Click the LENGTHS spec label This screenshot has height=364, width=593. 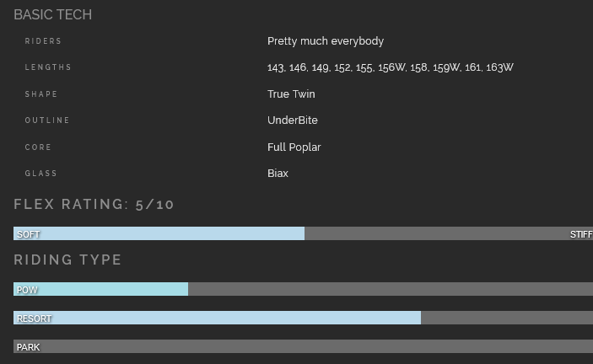pos(48,67)
